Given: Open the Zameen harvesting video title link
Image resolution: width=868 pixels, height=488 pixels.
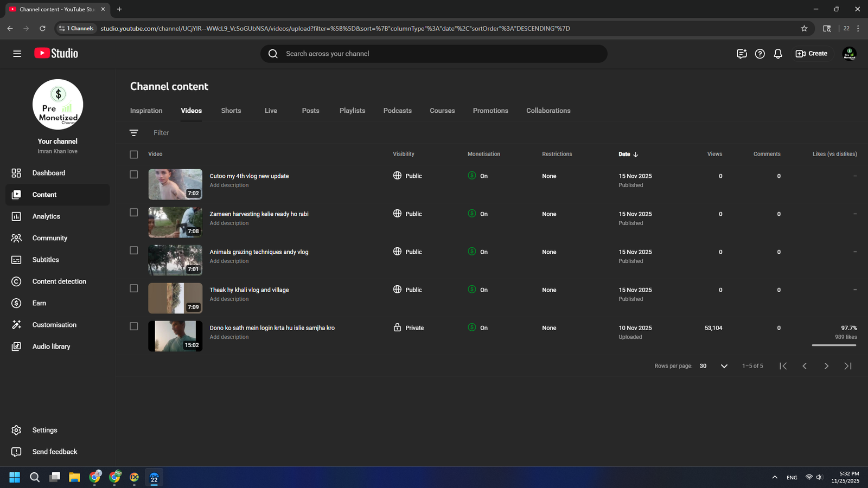Looking at the screenshot, I should (259, 214).
